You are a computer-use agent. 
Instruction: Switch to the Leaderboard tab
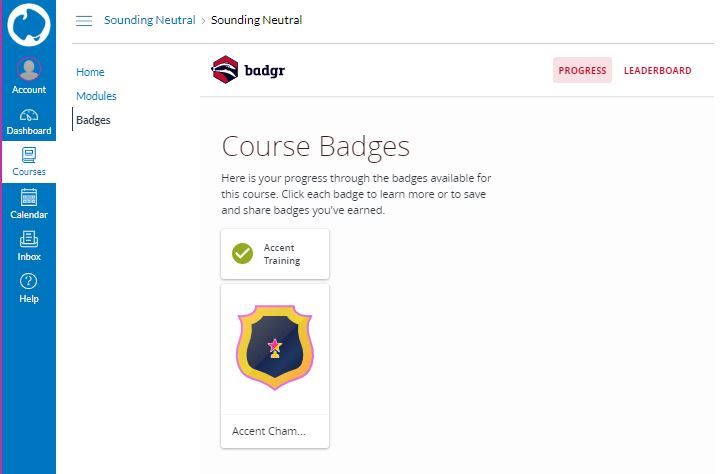tap(657, 71)
